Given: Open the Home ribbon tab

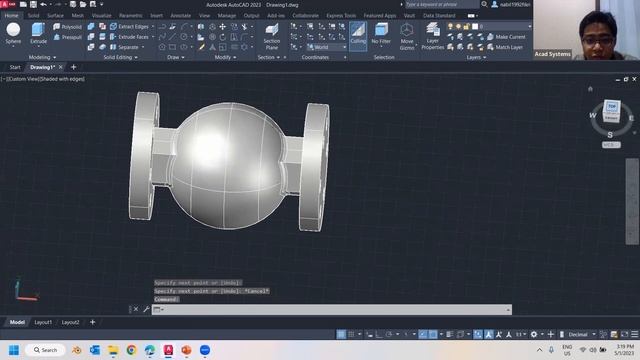Looking at the screenshot, I should coord(11,16).
